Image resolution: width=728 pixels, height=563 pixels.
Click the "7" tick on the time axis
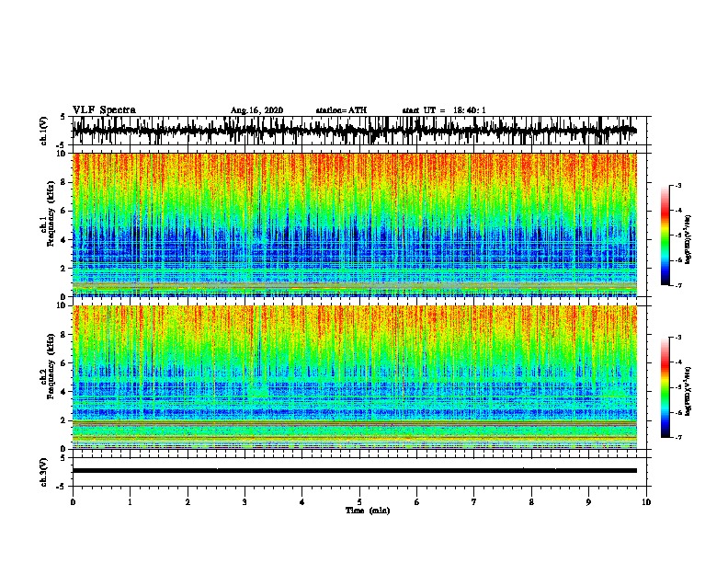click(x=474, y=502)
